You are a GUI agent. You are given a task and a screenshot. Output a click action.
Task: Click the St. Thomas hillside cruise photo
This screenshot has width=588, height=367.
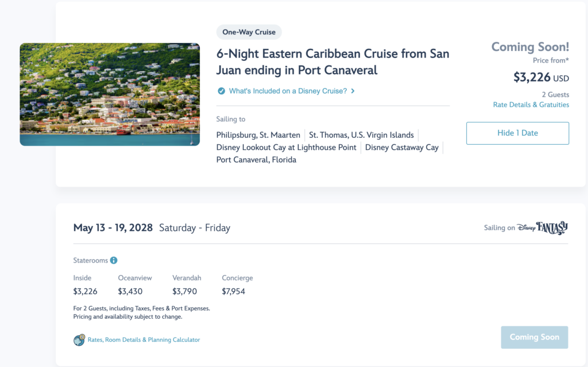(110, 94)
